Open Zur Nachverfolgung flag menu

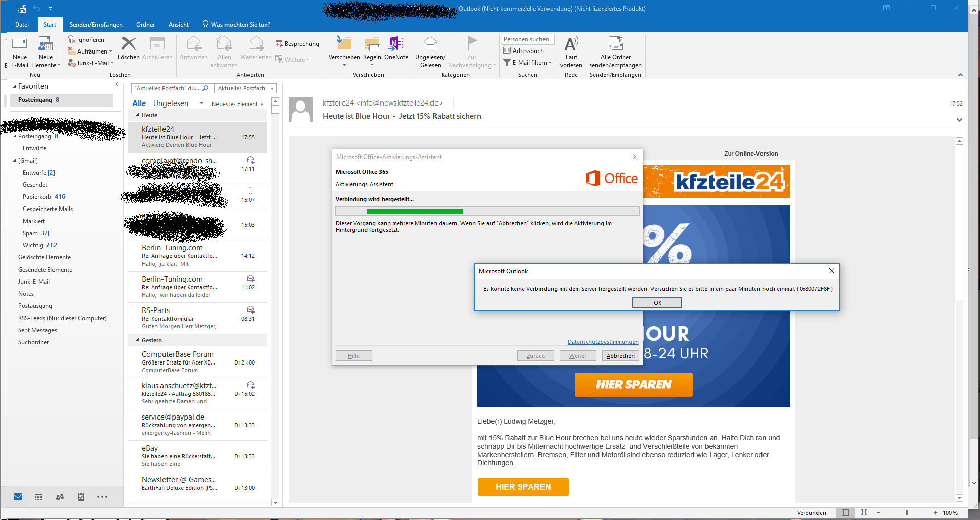click(x=472, y=52)
